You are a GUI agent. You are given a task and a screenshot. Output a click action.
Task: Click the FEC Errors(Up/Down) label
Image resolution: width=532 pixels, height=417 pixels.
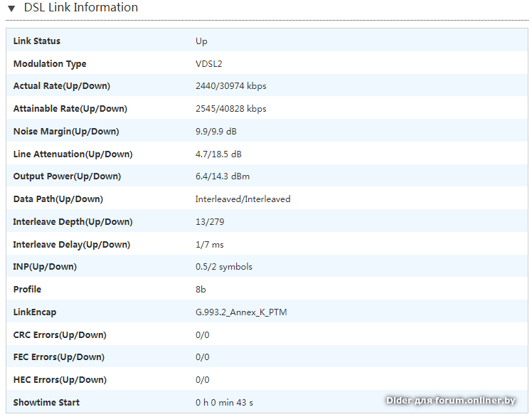(59, 357)
